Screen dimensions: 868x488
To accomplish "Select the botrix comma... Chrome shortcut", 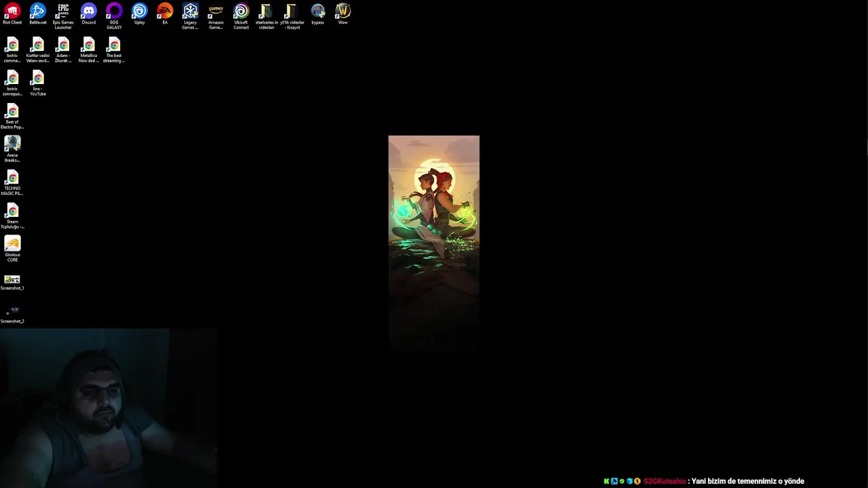I will (12, 50).
